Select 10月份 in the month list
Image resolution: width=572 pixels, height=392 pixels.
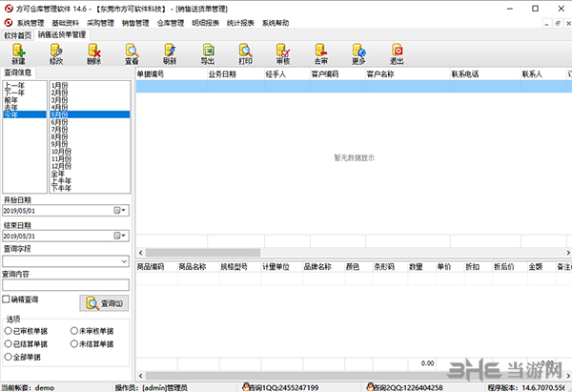point(90,152)
